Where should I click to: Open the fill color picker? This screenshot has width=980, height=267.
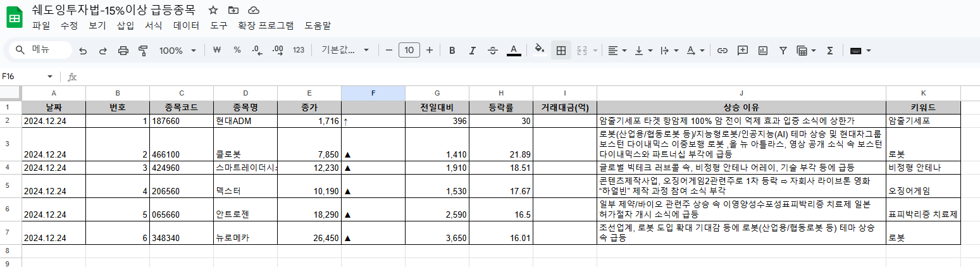pos(540,50)
